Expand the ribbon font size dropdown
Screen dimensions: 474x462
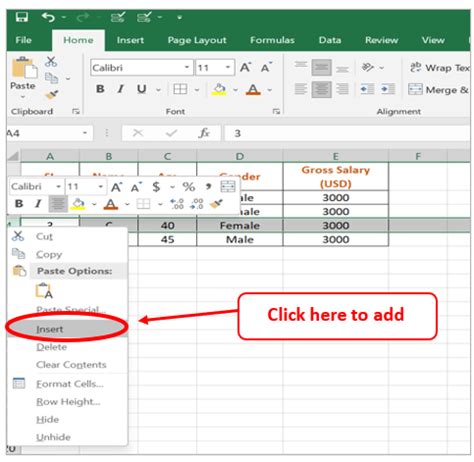228,68
